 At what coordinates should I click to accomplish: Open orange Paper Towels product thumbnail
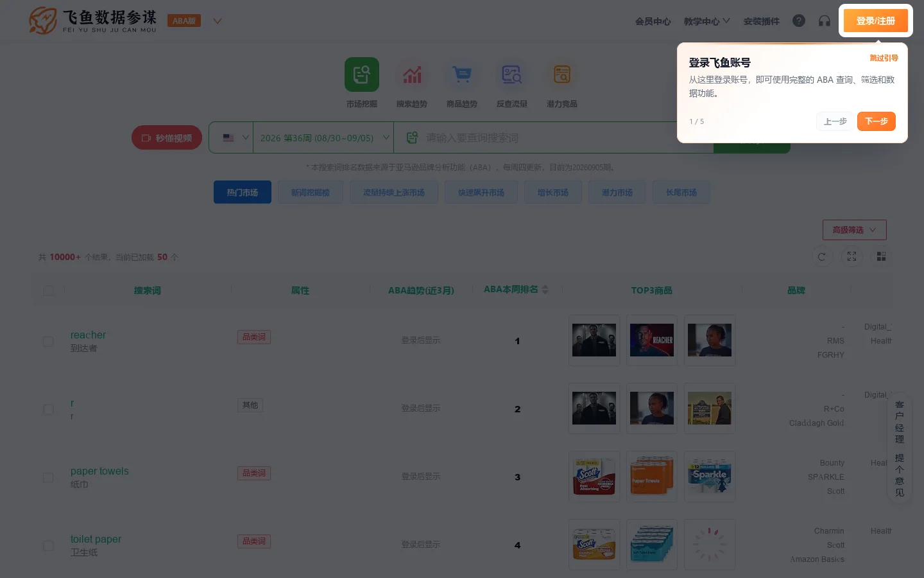pos(652,477)
